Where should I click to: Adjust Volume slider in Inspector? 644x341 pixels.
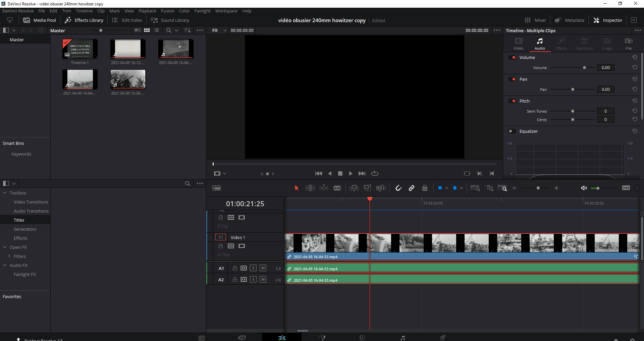[584, 68]
